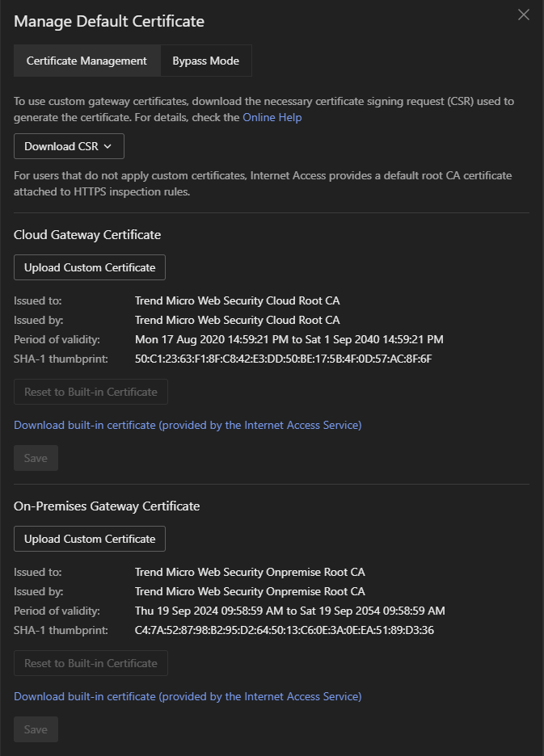This screenshot has width=544, height=756.
Task: Switch to the Bypass Mode tab
Action: (205, 61)
